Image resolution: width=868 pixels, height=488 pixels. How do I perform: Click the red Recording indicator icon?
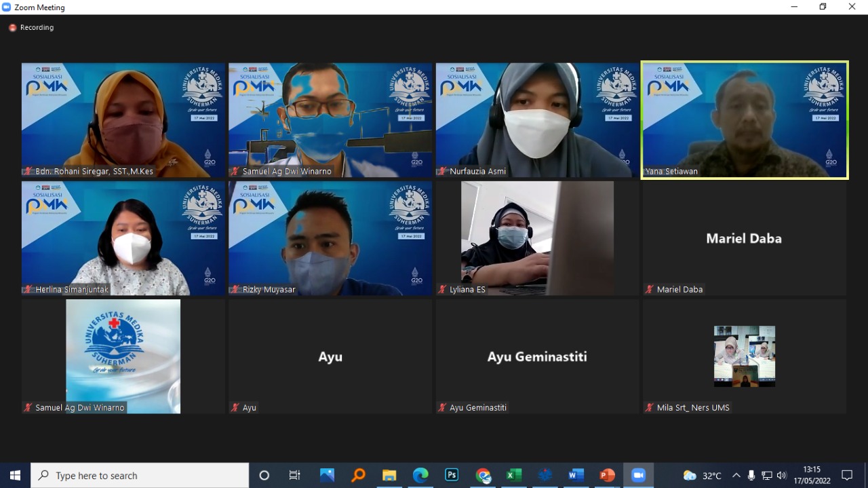12,28
